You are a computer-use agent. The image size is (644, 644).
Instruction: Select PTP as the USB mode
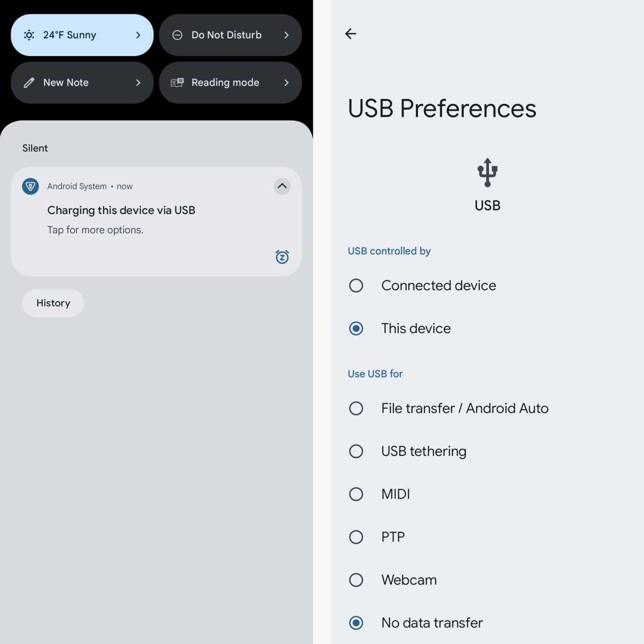(356, 537)
